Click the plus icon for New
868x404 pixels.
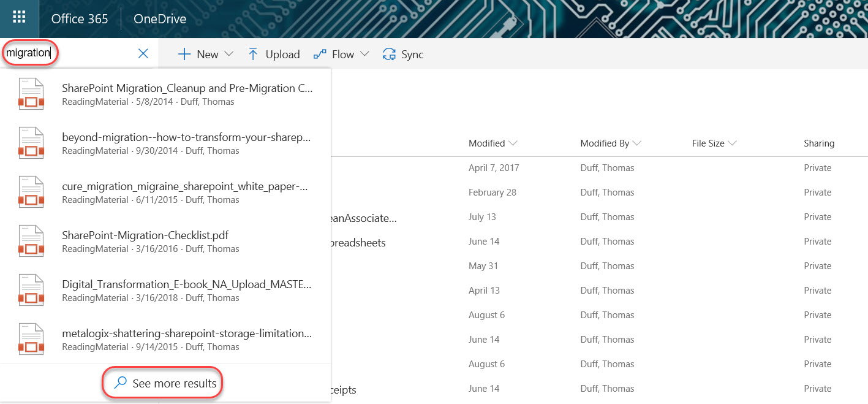click(x=184, y=55)
